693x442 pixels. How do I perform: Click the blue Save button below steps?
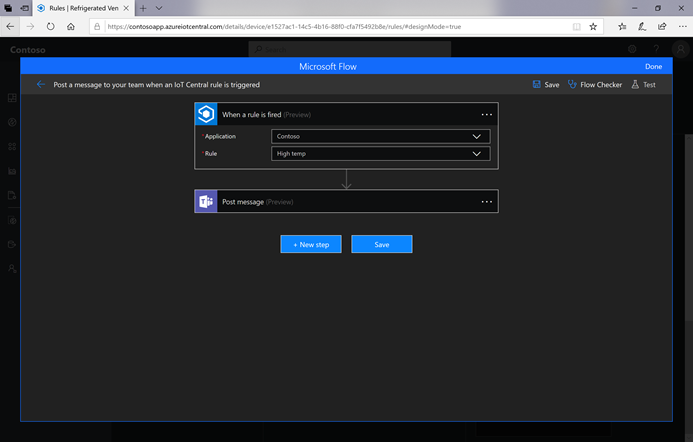point(381,244)
